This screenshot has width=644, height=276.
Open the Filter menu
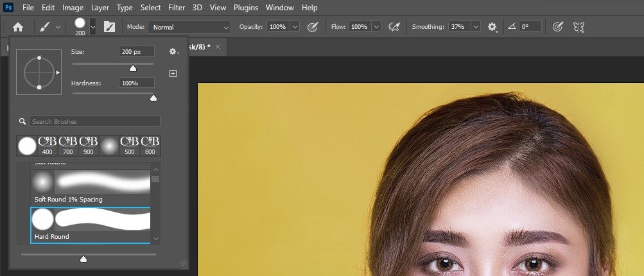click(177, 8)
